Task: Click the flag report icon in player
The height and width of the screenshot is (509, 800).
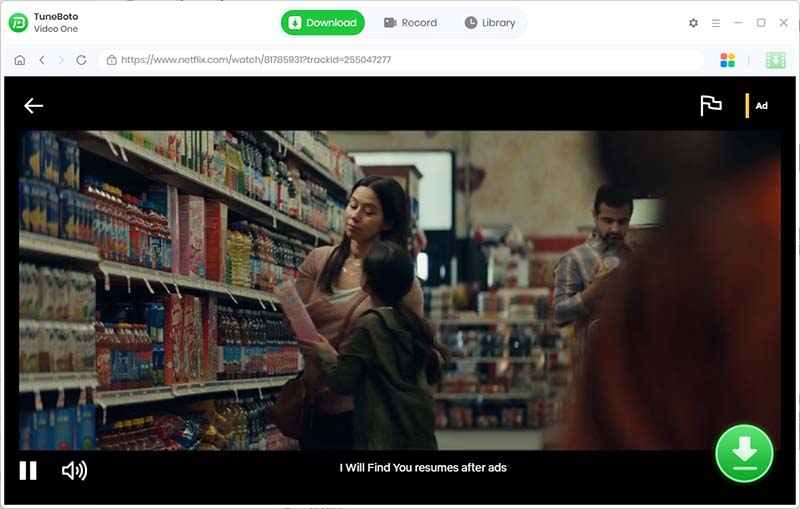Action: point(711,106)
